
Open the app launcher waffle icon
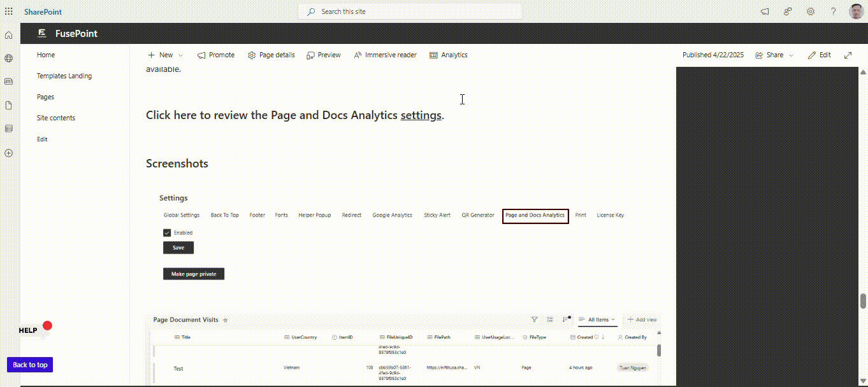click(9, 11)
